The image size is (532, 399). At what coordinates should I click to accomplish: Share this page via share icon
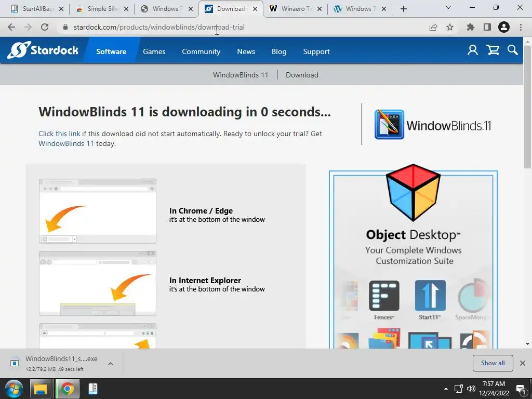pos(433,27)
